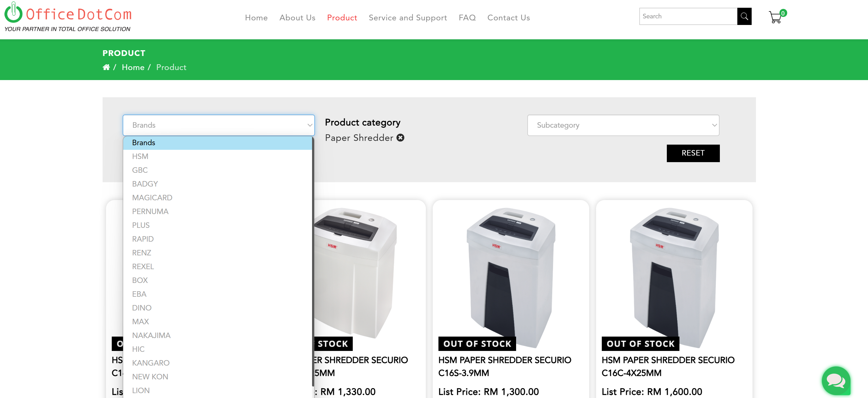This screenshot has width=868, height=398.
Task: Expand the Subcategory dropdown
Action: point(623,125)
